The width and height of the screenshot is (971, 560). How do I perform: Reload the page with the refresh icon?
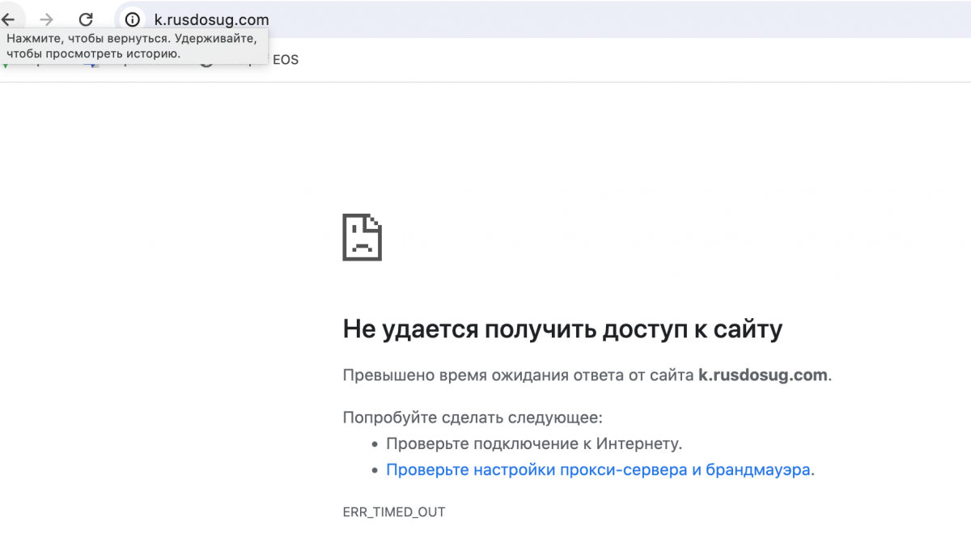[86, 20]
